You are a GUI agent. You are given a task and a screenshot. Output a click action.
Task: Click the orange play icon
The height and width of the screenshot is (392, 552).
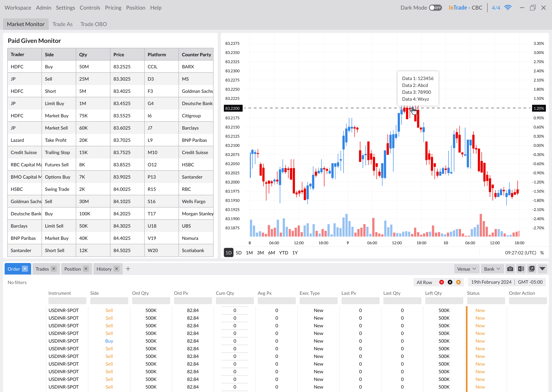point(458,282)
